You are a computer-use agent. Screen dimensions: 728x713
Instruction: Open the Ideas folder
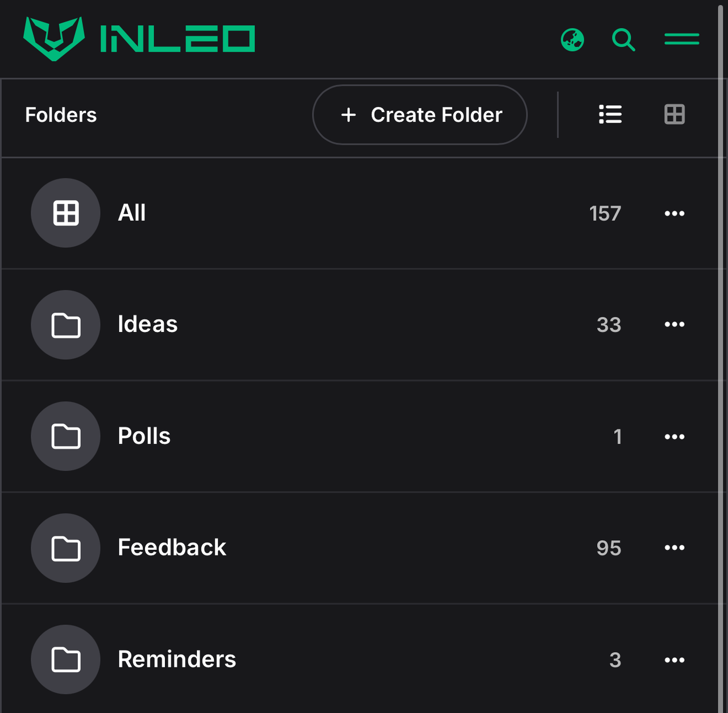click(148, 324)
